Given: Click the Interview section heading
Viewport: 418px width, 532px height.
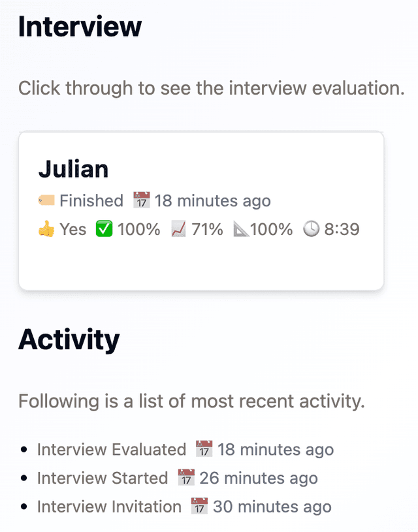Looking at the screenshot, I should click(x=80, y=26).
